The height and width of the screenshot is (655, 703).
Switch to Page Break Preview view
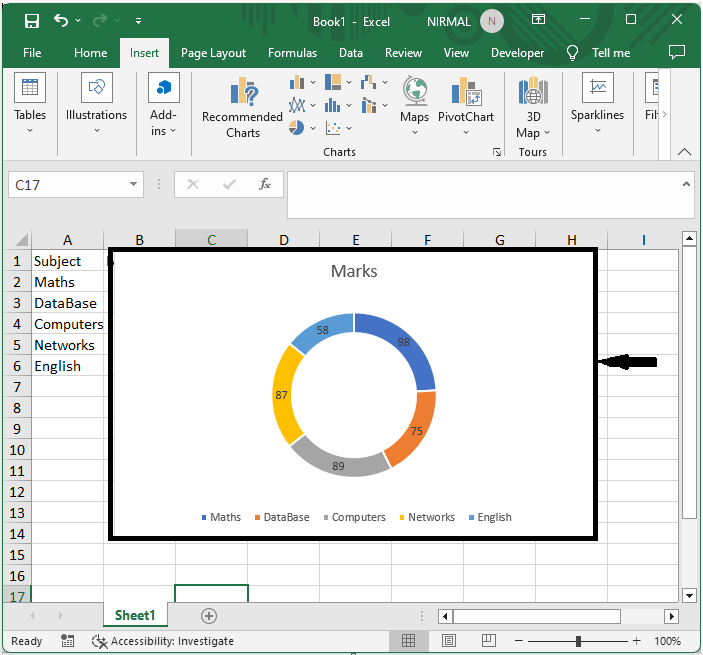click(490, 641)
